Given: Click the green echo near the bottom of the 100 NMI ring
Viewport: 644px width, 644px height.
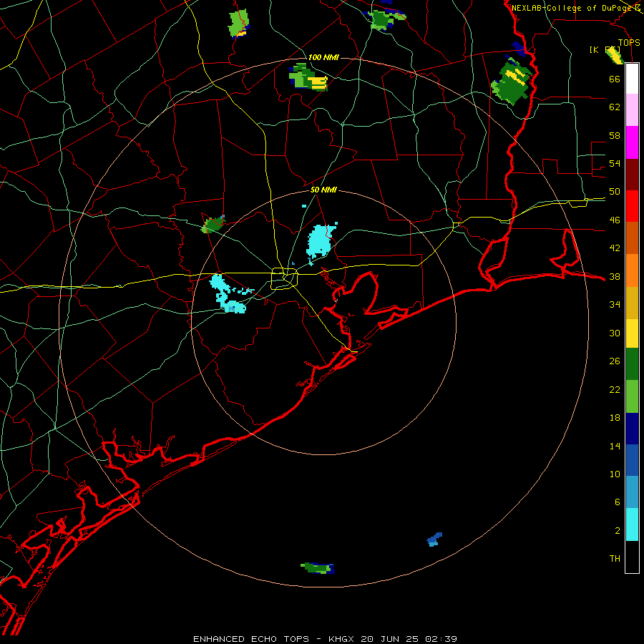Looking at the screenshot, I should (318, 568).
